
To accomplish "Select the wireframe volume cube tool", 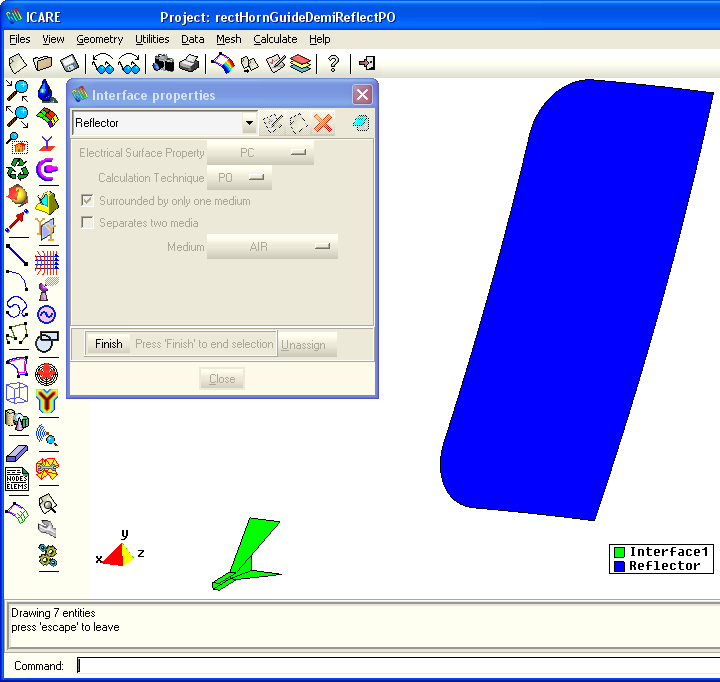I will tap(17, 394).
